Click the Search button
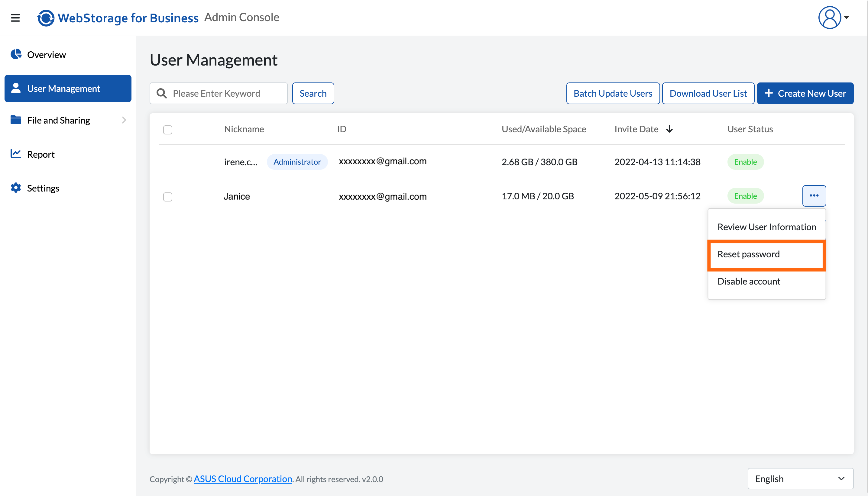 point(313,93)
